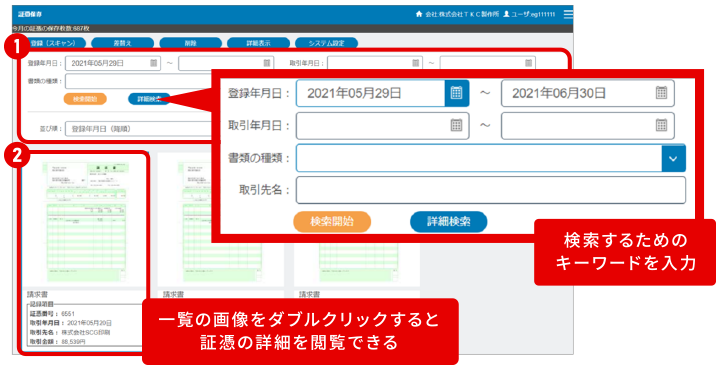
Task: Click the 取引先名: 株式会社SCG印刷 text
Action: [70, 332]
